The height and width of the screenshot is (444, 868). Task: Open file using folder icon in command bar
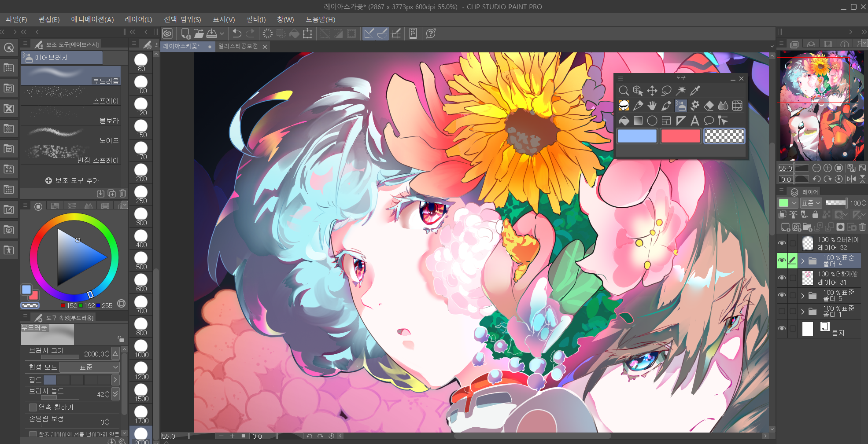click(x=199, y=33)
